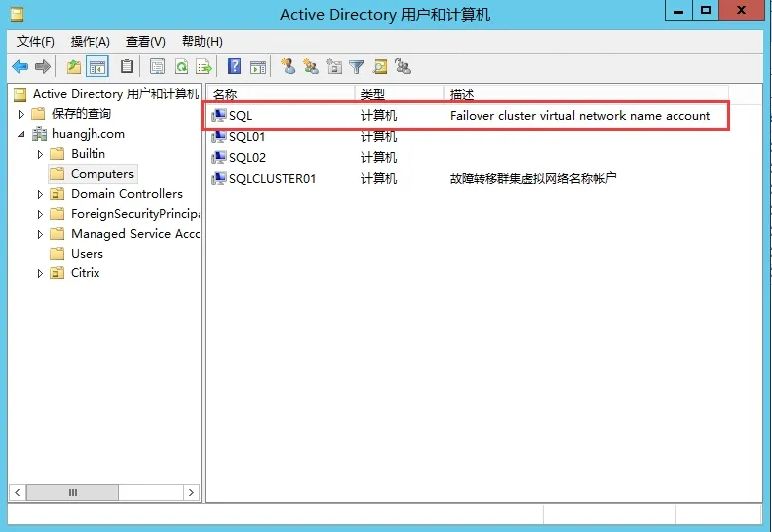Click Add objects to group icon
The image size is (772, 532).
403,66
